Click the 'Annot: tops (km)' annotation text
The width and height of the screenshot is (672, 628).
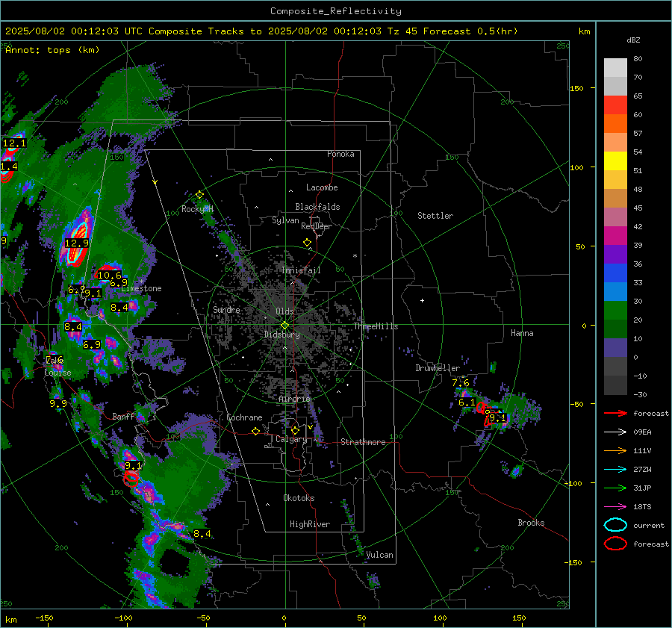[52, 50]
